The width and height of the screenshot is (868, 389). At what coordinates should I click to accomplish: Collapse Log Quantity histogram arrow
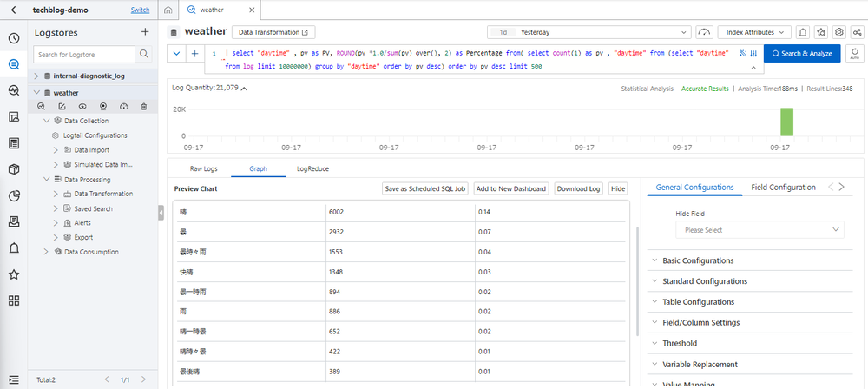coord(244,88)
